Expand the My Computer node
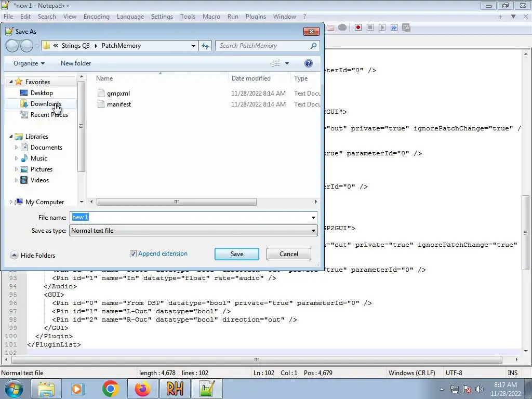This screenshot has height=399, width=532. (11, 202)
